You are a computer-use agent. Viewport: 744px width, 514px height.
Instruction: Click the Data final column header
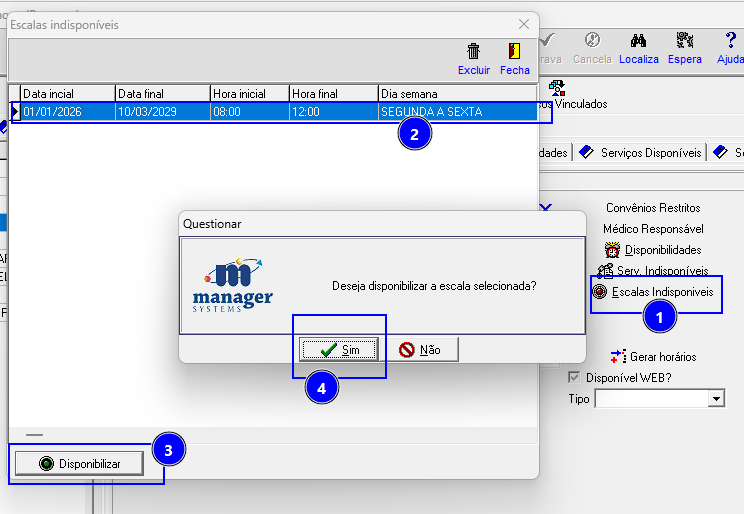coord(161,94)
